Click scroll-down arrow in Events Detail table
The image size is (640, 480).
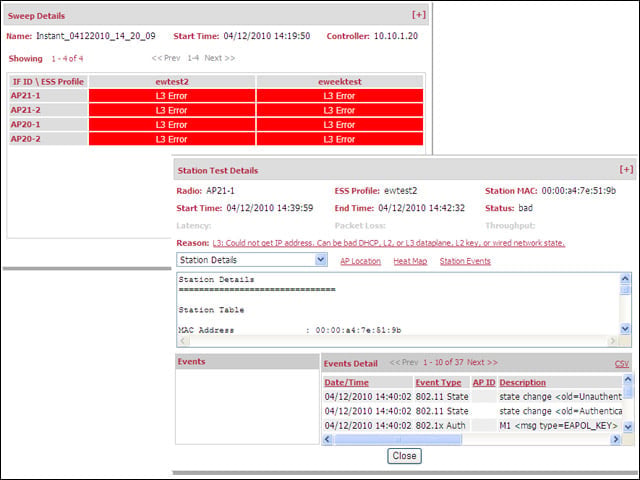pos(628,427)
